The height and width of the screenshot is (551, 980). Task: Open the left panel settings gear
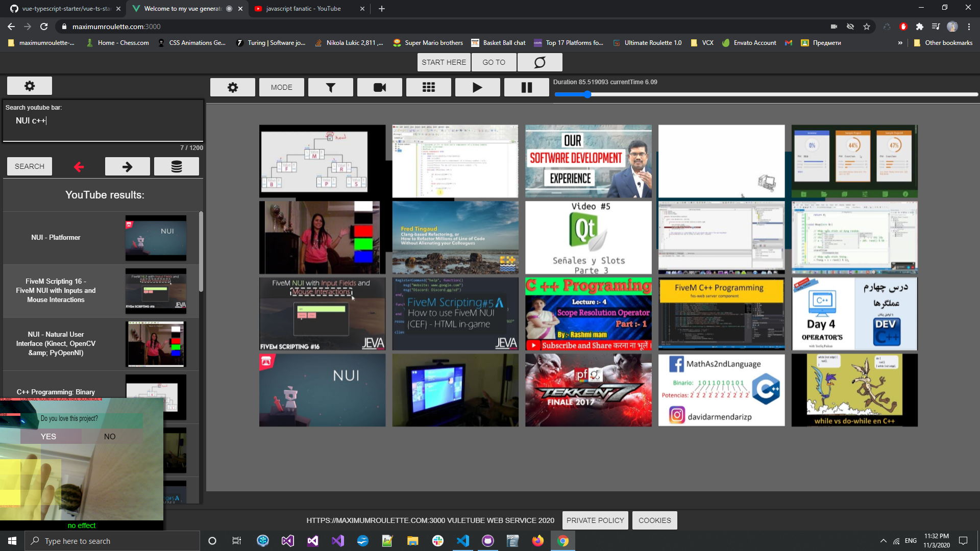[x=30, y=86]
